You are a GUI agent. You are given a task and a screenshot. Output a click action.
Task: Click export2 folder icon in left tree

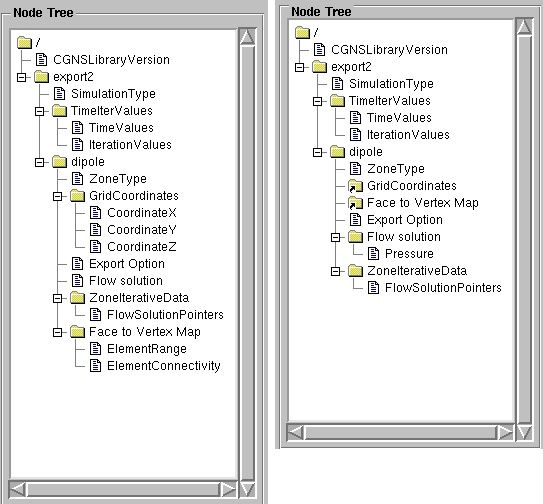pos(42,77)
